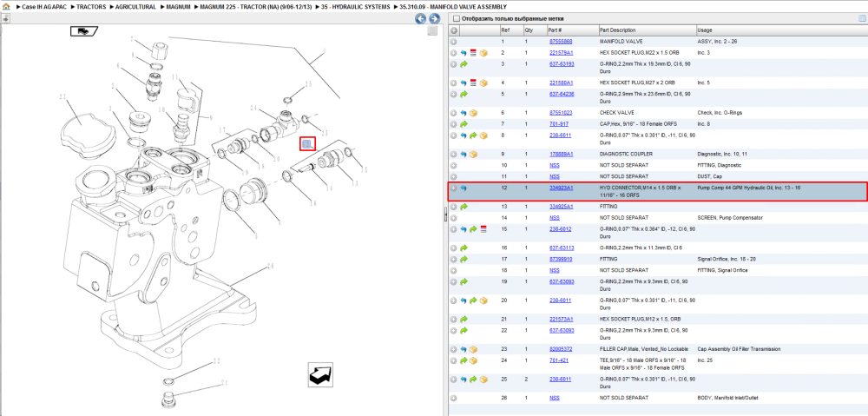Go to the home page icon
868x416 pixels.
(7, 7)
